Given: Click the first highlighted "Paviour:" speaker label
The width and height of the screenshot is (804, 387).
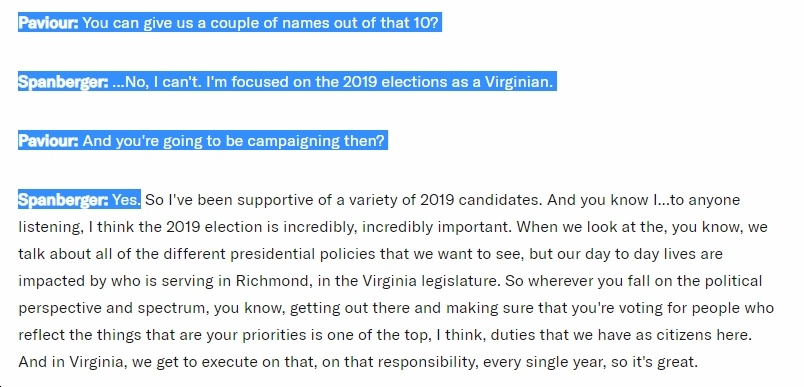Looking at the screenshot, I should click(x=48, y=23).
